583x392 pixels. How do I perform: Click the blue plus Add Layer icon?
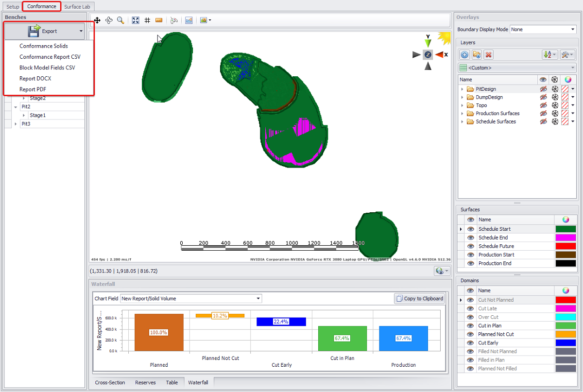click(464, 55)
